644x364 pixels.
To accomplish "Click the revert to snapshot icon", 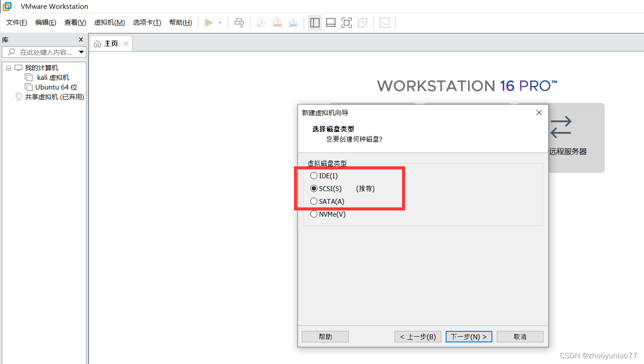I will point(277,23).
